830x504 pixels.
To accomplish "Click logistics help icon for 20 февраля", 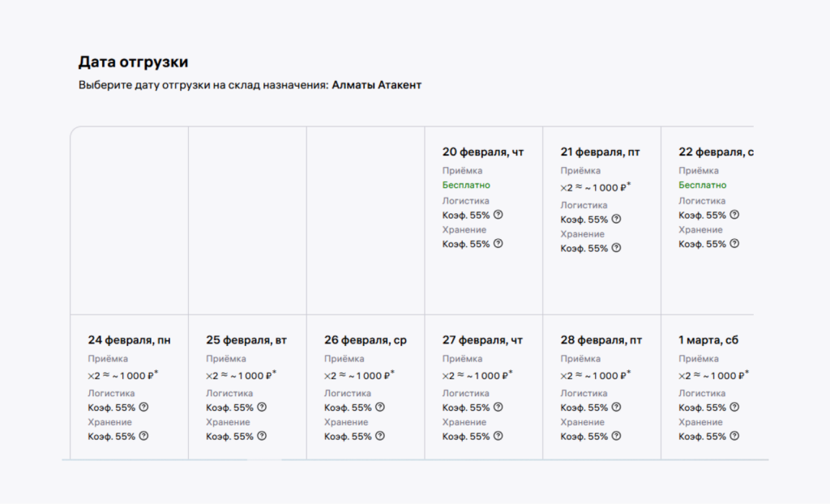I will 498,215.
